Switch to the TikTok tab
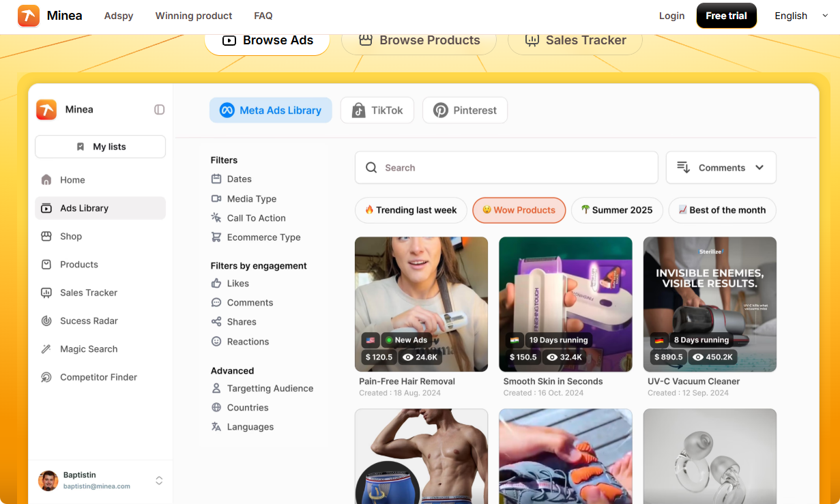 point(377,110)
